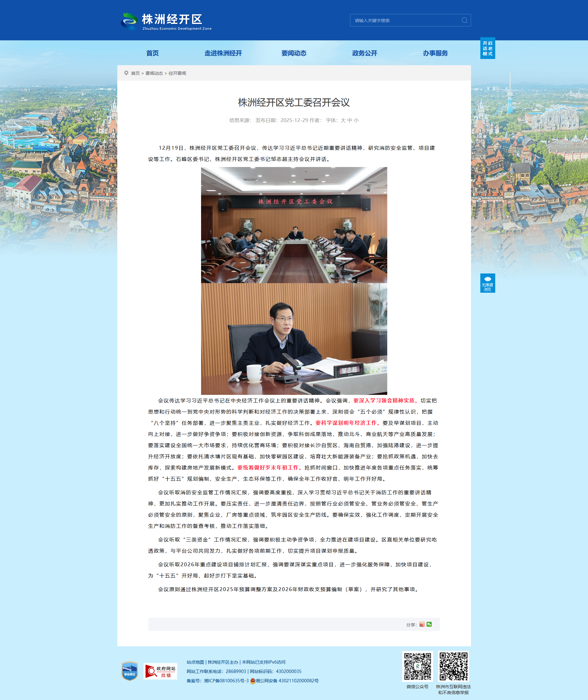The image size is (588, 700).
Task: Set font size to 小 (small)
Action: tap(356, 120)
